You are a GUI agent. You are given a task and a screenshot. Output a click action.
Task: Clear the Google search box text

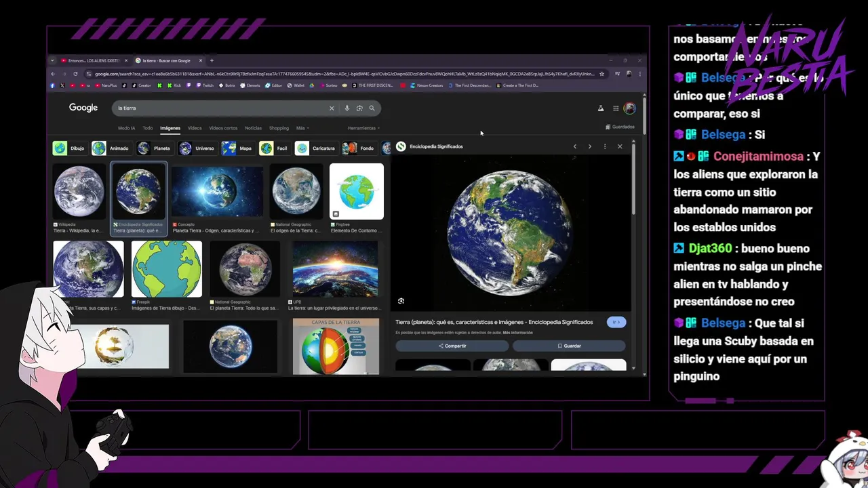(332, 108)
